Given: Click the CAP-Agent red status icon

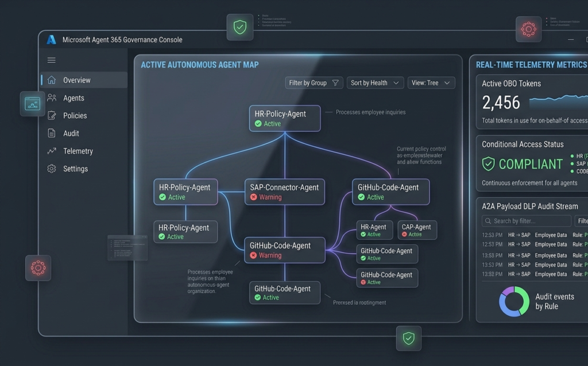Looking at the screenshot, I should point(404,235).
